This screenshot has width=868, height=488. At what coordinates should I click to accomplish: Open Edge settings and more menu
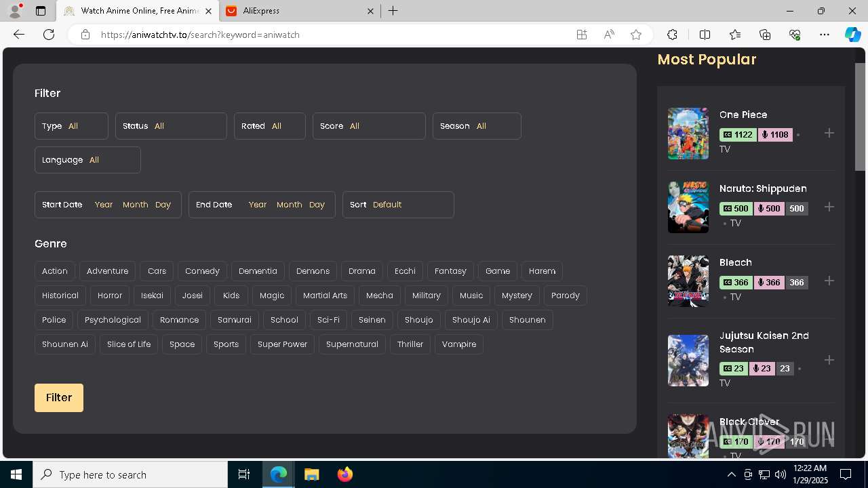coord(825,35)
